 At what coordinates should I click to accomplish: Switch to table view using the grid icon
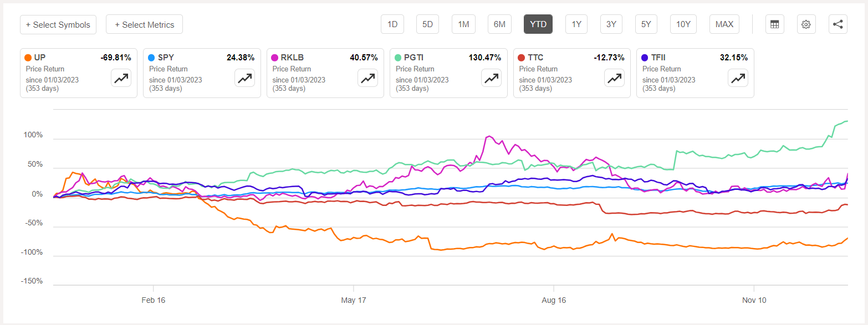(774, 24)
